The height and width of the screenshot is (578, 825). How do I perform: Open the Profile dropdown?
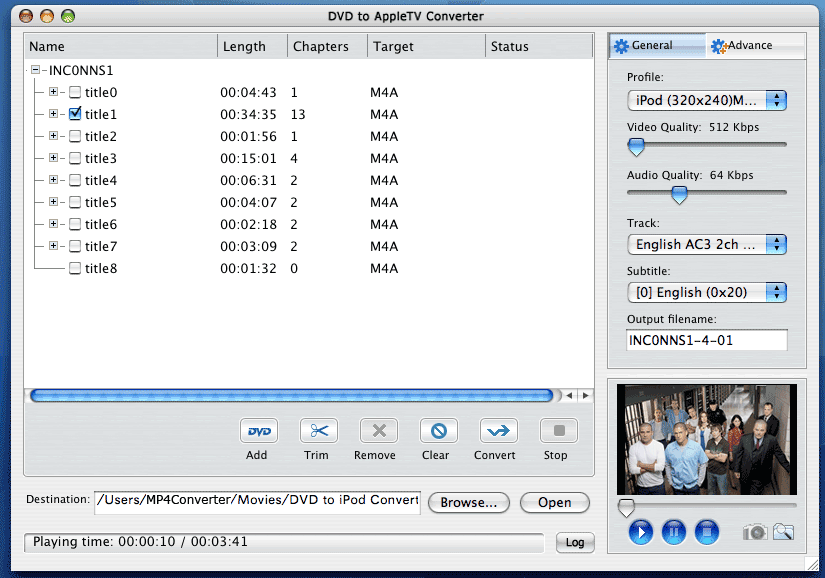click(x=707, y=100)
